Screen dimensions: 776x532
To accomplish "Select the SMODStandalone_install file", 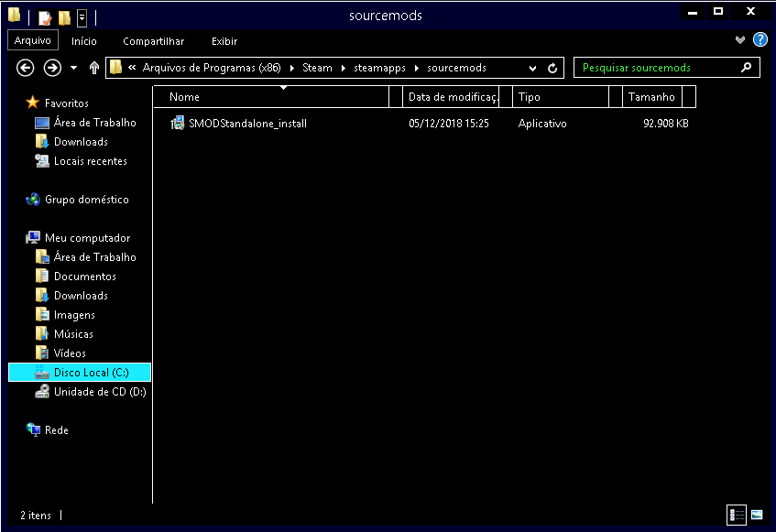I will pyautogui.click(x=247, y=123).
